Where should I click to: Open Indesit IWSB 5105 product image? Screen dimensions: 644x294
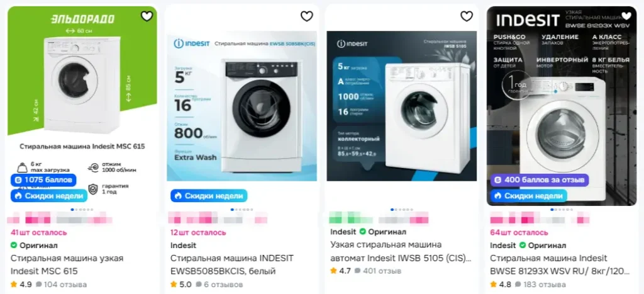point(402,106)
